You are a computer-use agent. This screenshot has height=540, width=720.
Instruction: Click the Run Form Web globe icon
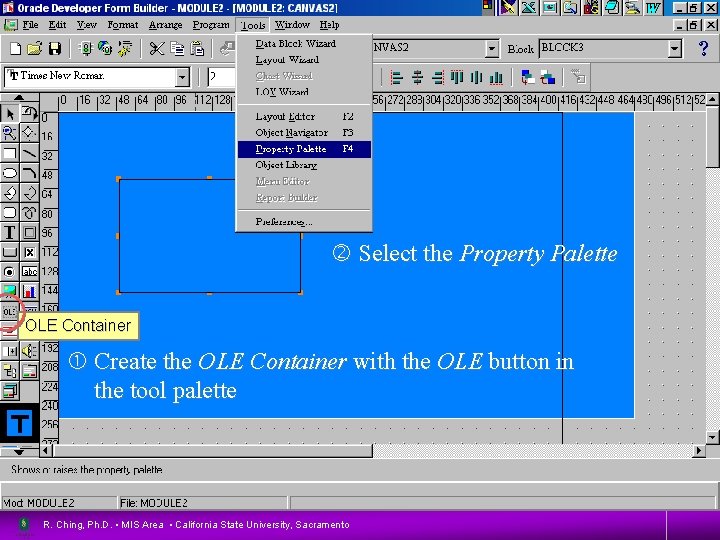coord(105,48)
